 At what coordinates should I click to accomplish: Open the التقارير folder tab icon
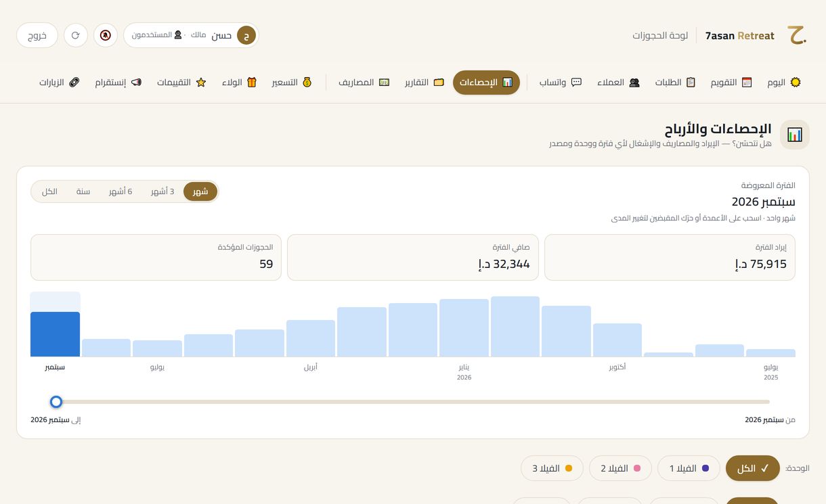[x=439, y=83]
